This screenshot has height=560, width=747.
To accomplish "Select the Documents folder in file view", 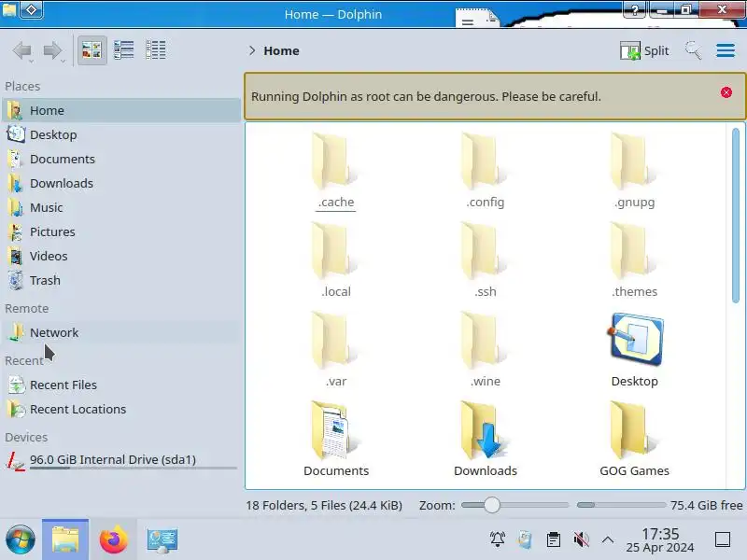I will coord(335,431).
